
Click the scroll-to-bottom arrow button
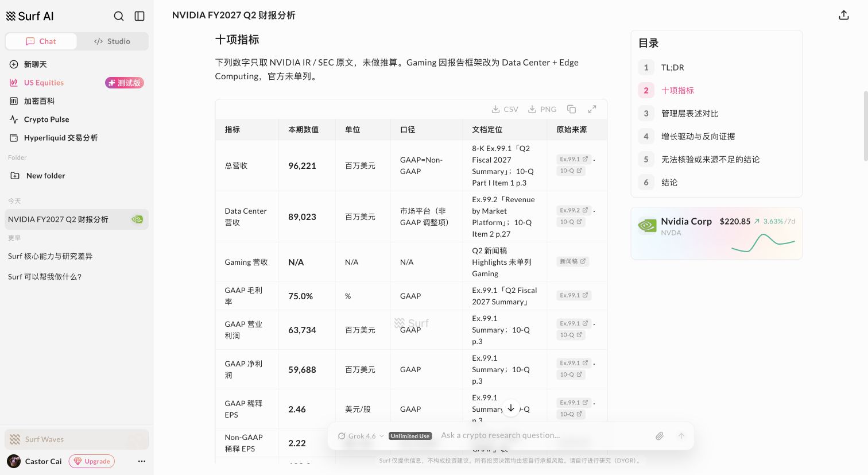pyautogui.click(x=510, y=408)
